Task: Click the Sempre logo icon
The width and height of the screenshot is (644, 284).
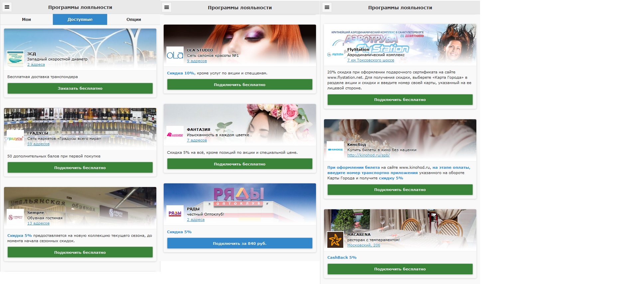Action: coord(15,218)
